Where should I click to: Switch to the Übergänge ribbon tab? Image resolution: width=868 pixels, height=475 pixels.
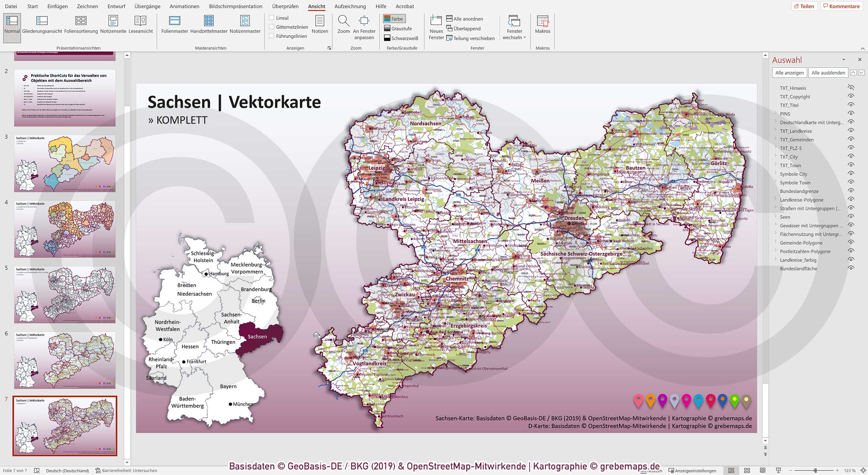[146, 6]
